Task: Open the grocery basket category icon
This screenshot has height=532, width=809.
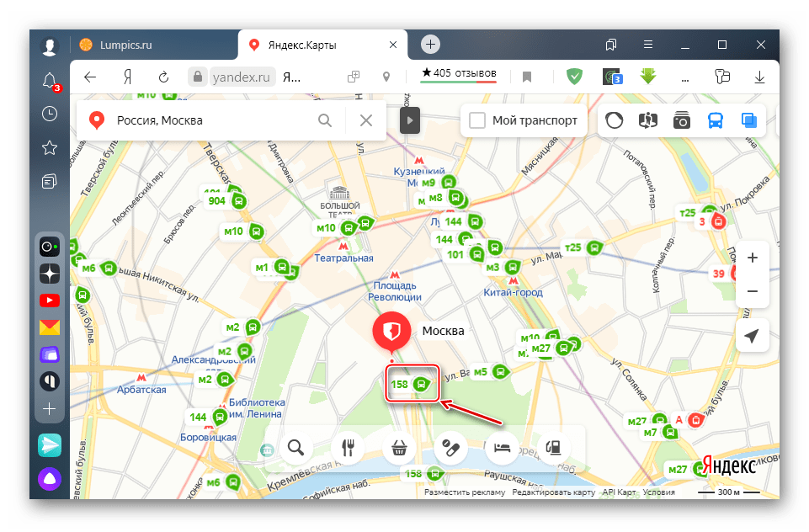Action: 397,448
